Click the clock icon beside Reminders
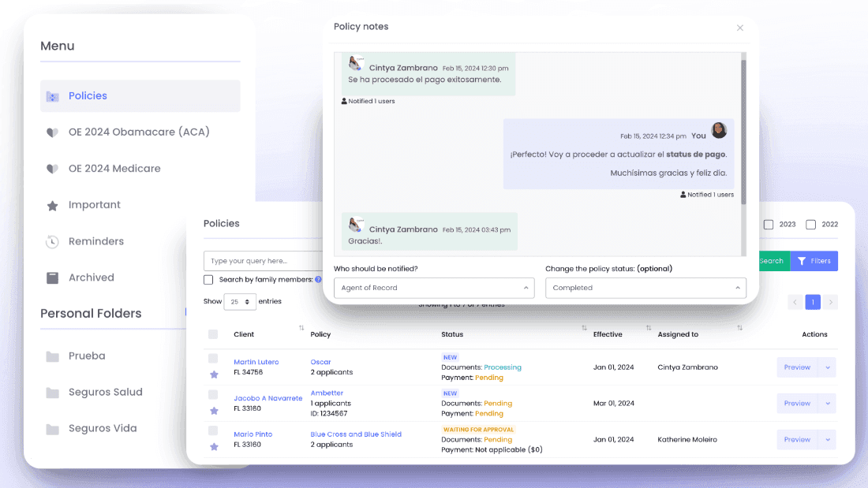 (x=52, y=241)
